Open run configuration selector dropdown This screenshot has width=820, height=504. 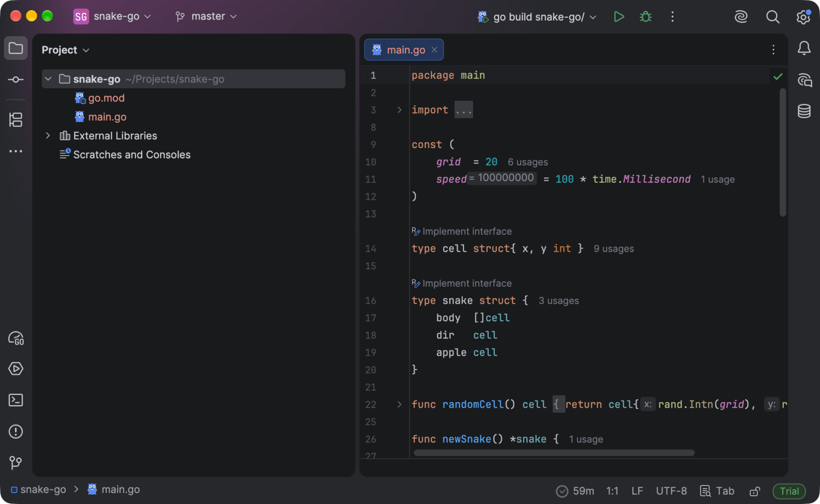[x=537, y=17]
